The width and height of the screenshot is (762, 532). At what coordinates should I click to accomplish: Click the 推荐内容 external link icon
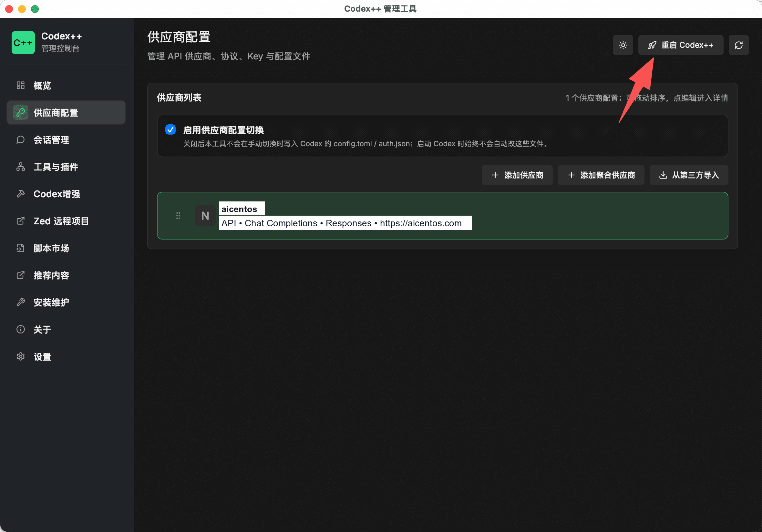pyautogui.click(x=21, y=275)
